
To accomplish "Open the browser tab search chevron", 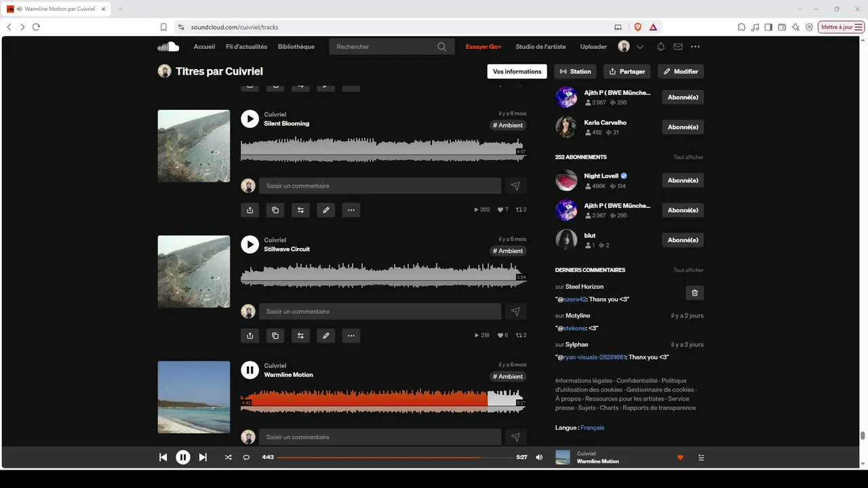I will coord(800,9).
